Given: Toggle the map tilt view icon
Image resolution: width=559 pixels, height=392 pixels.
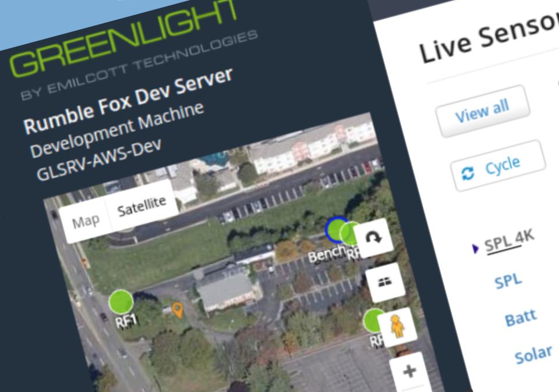Looking at the screenshot, I should pos(385,282).
